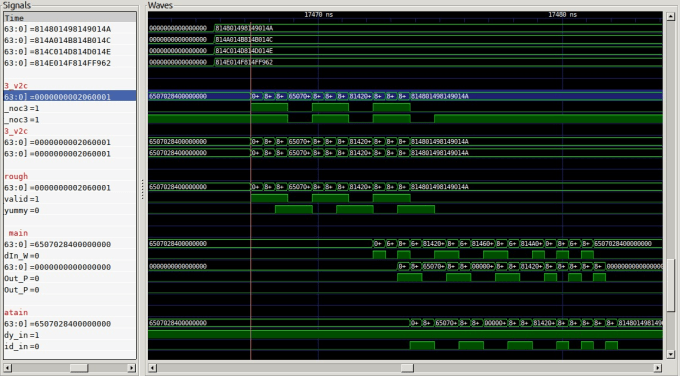
Task: Select the dy_in=1 signal
Action: point(70,335)
